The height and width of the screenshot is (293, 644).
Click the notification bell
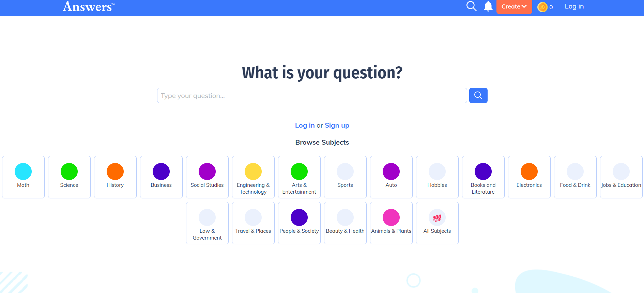click(x=488, y=6)
